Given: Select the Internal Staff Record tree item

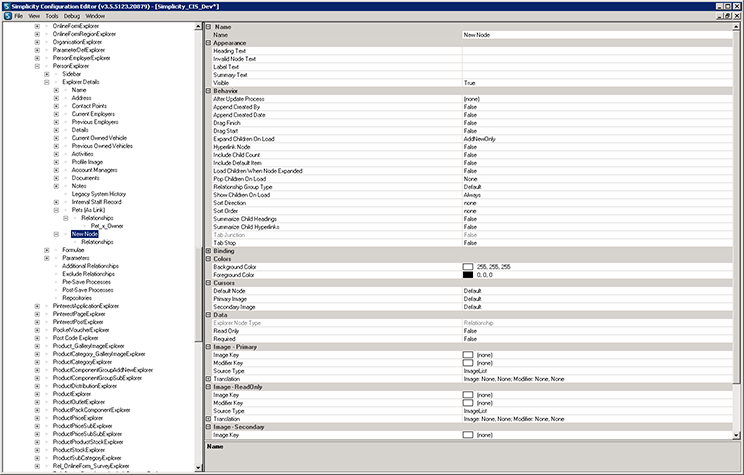Looking at the screenshot, I should [x=96, y=202].
